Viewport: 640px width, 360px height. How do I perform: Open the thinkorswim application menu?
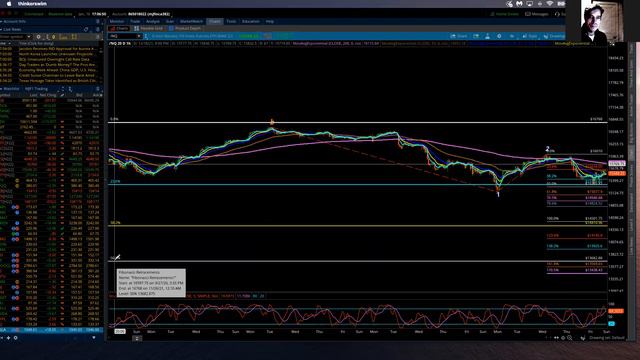(32, 4)
